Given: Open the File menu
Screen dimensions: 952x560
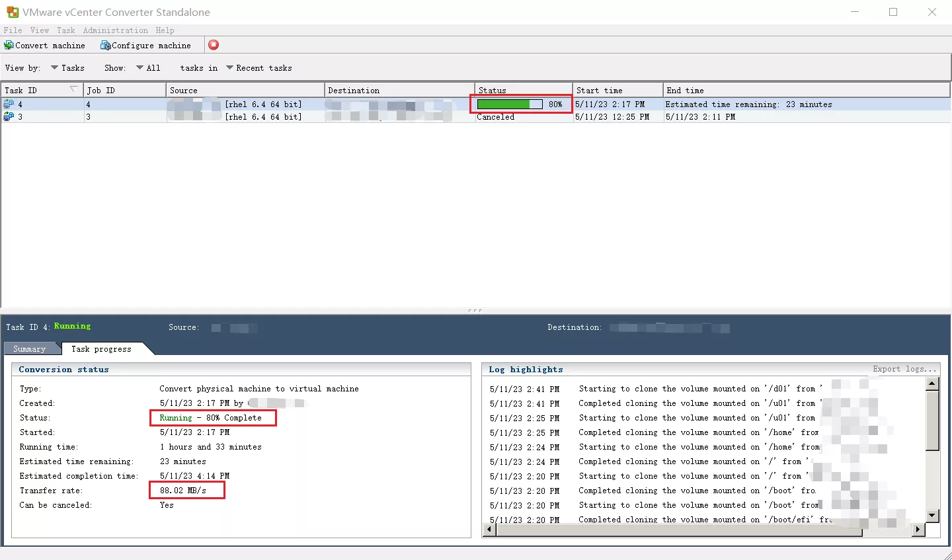Looking at the screenshot, I should click(13, 30).
